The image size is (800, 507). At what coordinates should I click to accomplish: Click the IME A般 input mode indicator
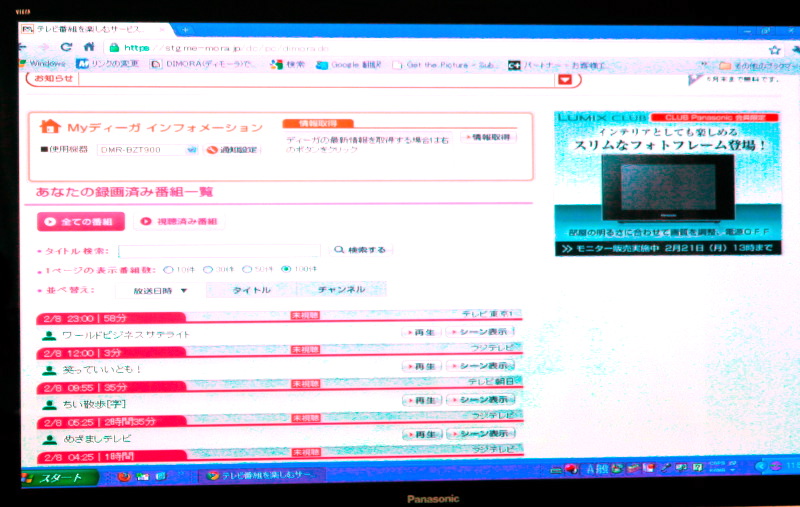(597, 468)
